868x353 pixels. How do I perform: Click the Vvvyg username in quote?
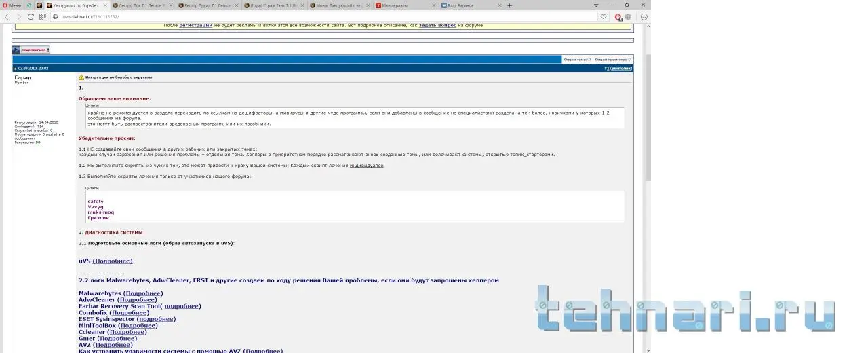[96, 207]
